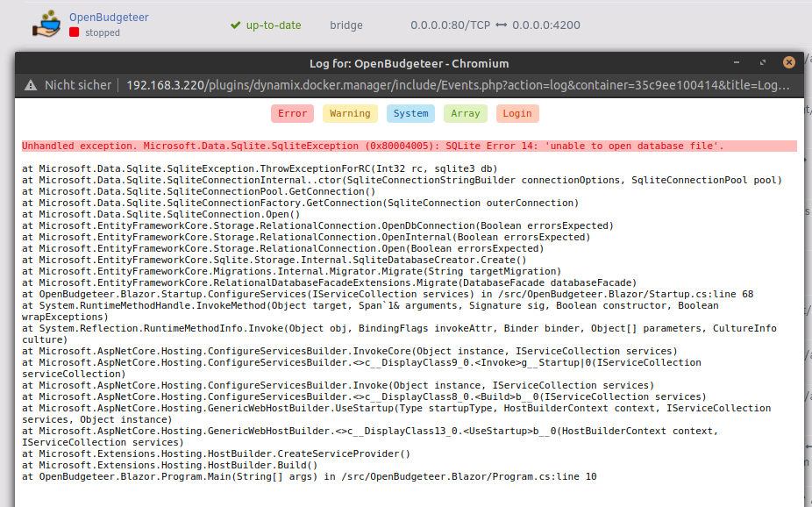
Task: Minimize the Log for OpenBudgeteer window
Action: [x=737, y=62]
